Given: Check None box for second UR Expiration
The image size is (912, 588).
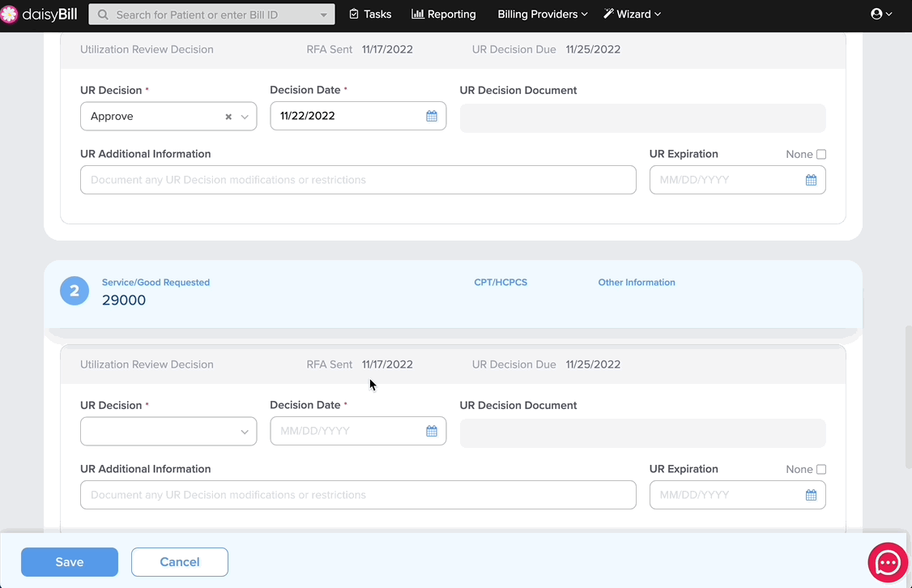Looking at the screenshot, I should coord(821,470).
